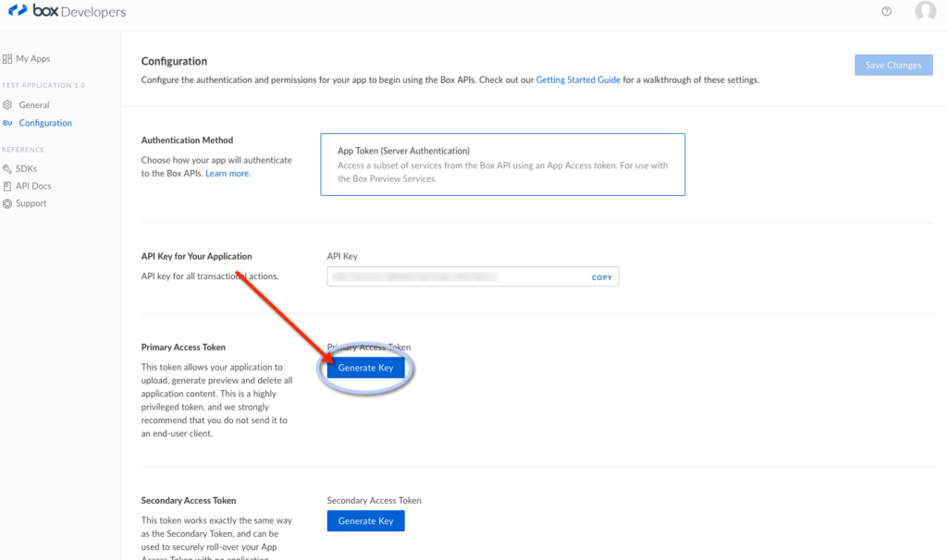Copy the API key
This screenshot has height=560, width=947.
tap(601, 277)
